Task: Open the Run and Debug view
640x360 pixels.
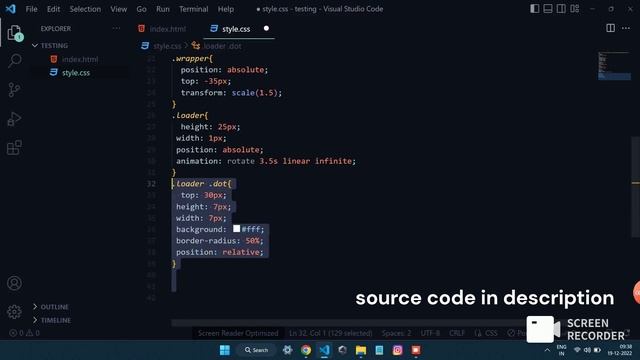Action: (14, 119)
